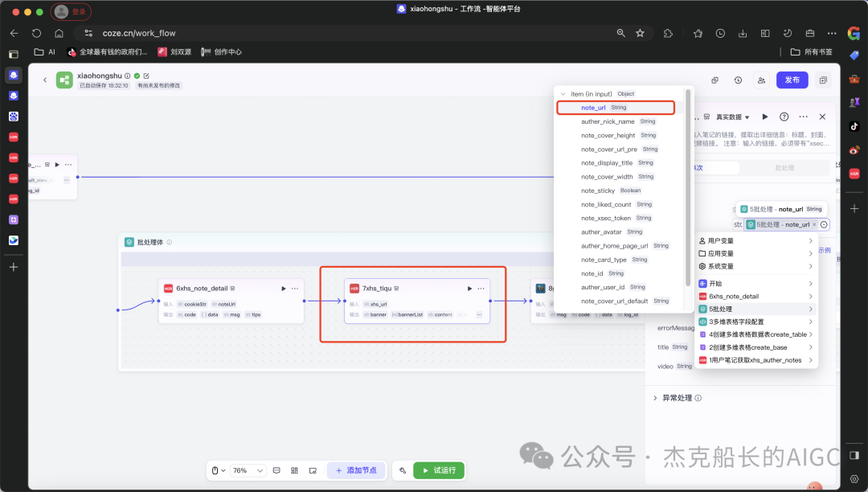
Task: Open the auto-layout grid icon in the bottom toolbar
Action: pyautogui.click(x=294, y=470)
